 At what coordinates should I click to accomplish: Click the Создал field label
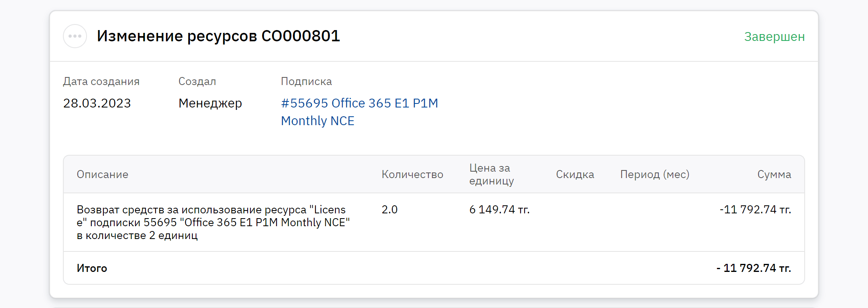click(197, 81)
